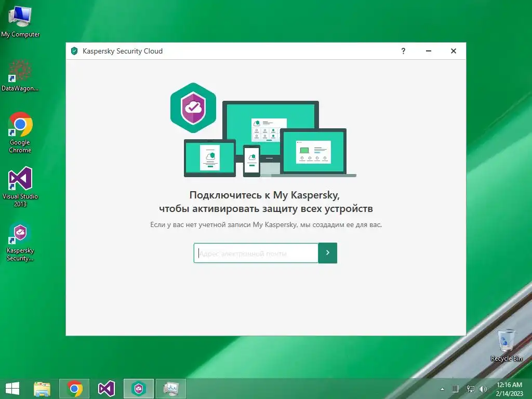
Task: Select Visual Studio 2013 desktop shortcut
Action: click(x=20, y=187)
